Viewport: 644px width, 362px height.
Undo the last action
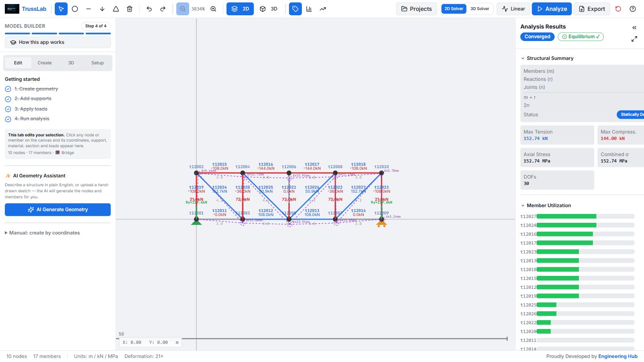149,9
